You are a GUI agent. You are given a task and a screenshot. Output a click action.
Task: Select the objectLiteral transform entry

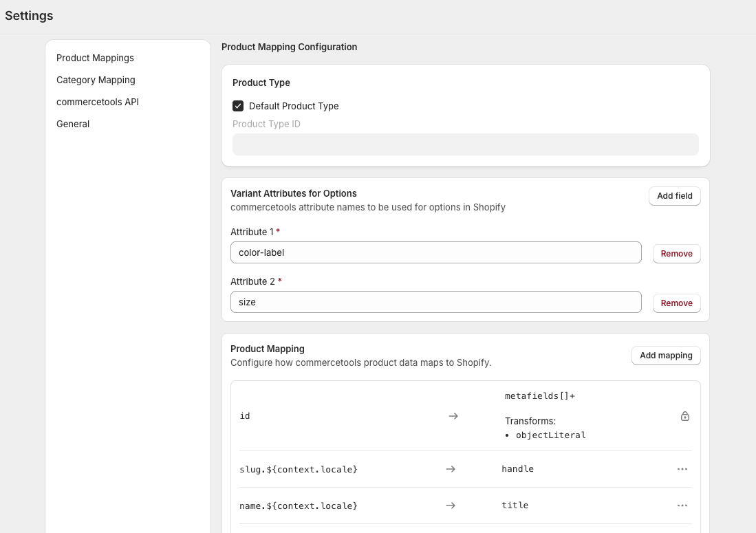point(550,435)
